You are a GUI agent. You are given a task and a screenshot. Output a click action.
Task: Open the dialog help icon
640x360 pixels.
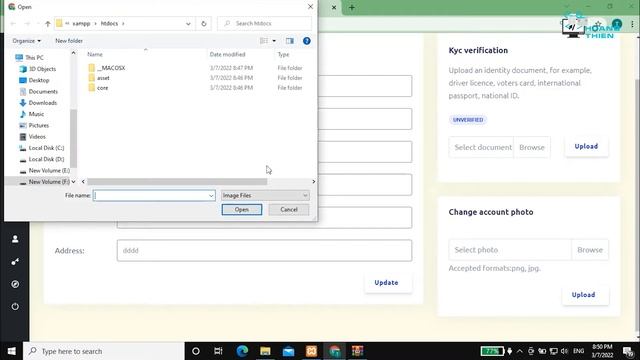[x=307, y=41]
